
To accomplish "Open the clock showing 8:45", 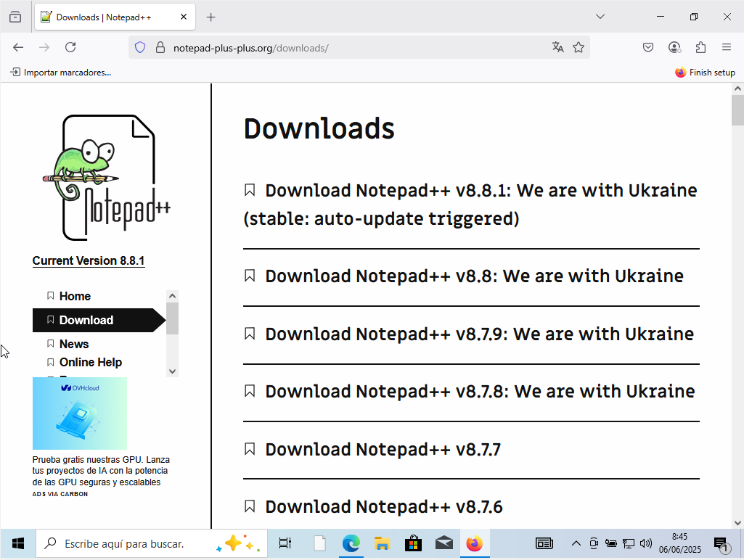I will [679, 543].
